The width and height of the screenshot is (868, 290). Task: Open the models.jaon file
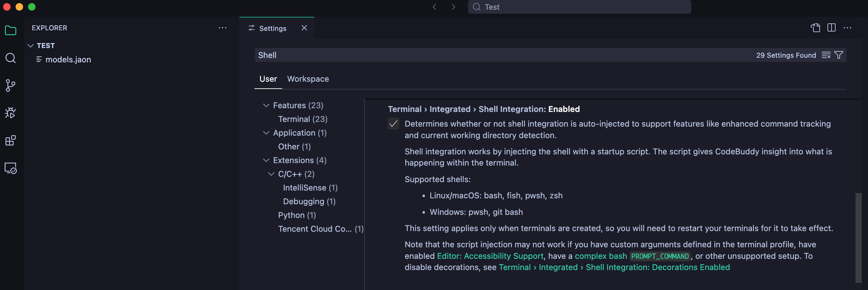point(68,60)
